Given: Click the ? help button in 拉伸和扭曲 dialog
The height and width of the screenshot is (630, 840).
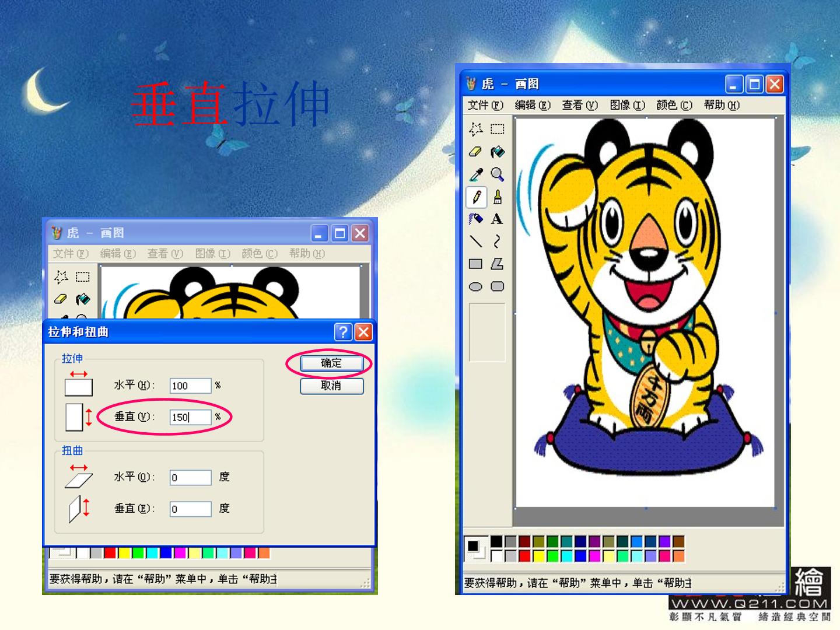Looking at the screenshot, I should coord(344,332).
